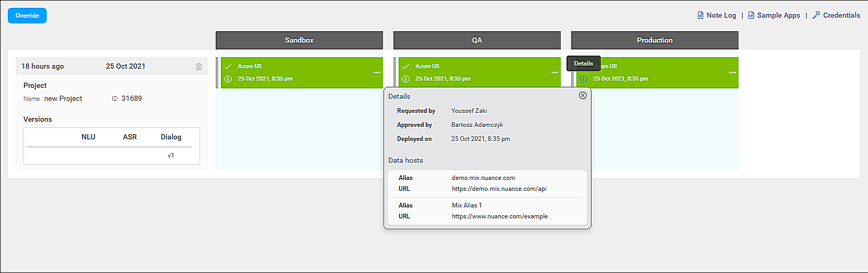Image resolution: width=868 pixels, height=273 pixels.
Task: Click the https://www.nuance.com/example URL
Action: pyautogui.click(x=499, y=216)
